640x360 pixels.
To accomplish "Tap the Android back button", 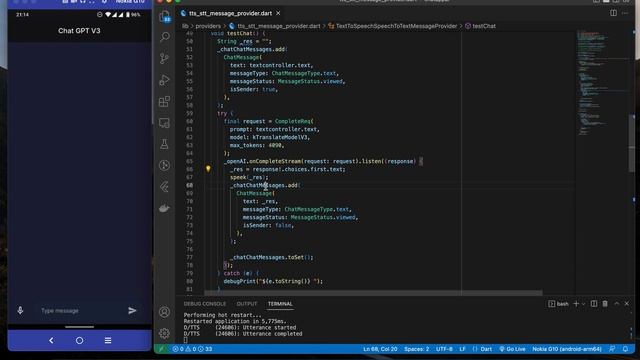I will [51, 340].
